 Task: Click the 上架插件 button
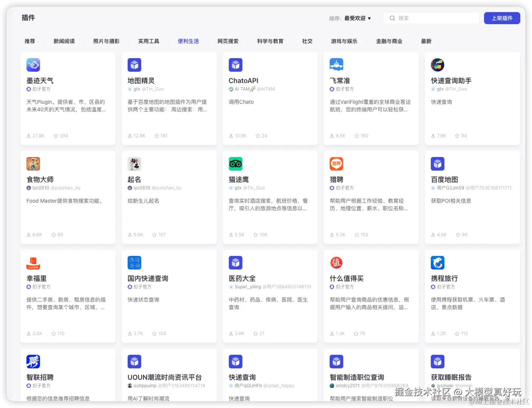coord(502,18)
